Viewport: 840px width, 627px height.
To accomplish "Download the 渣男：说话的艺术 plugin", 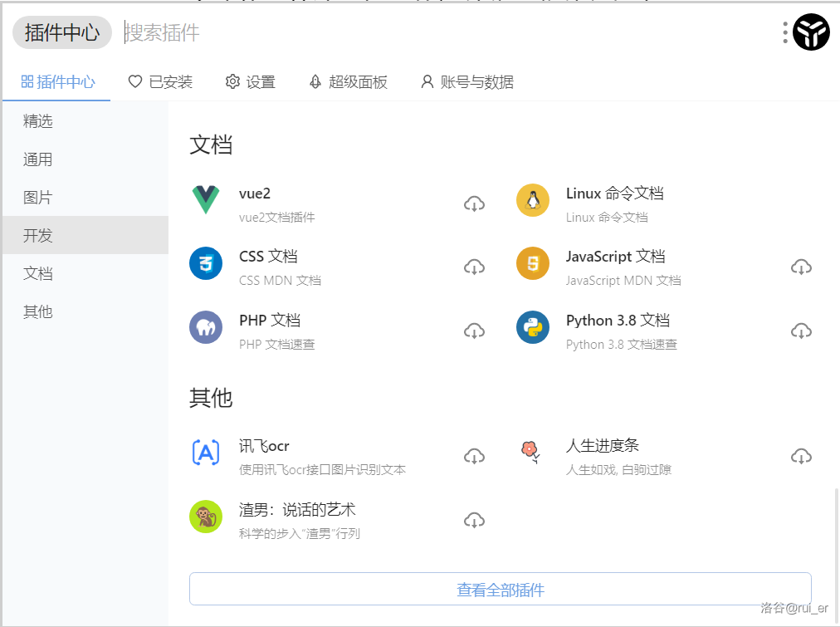I will [474, 520].
